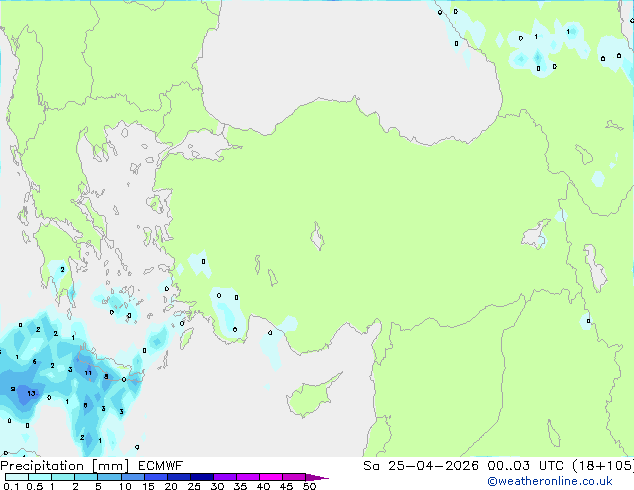Click the '15' legend scale label

tap(148, 486)
